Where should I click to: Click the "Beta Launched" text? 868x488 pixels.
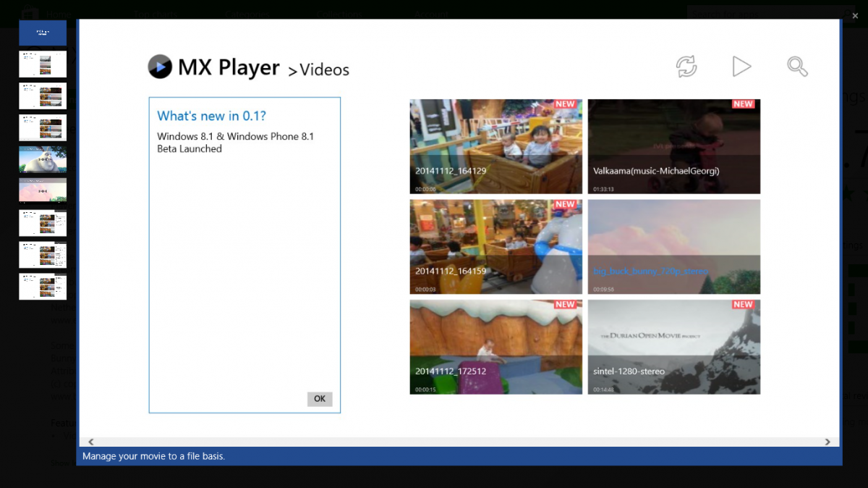190,148
